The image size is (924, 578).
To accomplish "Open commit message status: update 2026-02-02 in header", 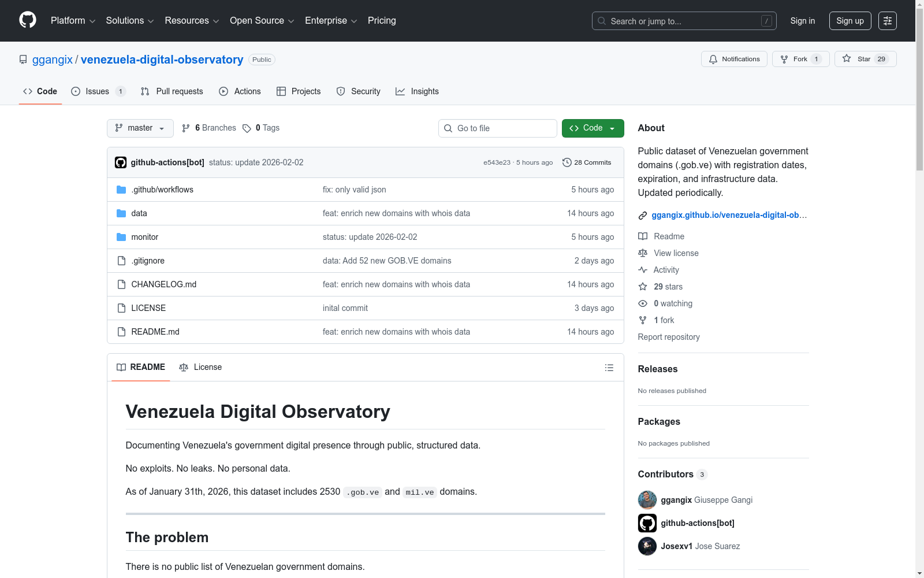I will pos(256,162).
